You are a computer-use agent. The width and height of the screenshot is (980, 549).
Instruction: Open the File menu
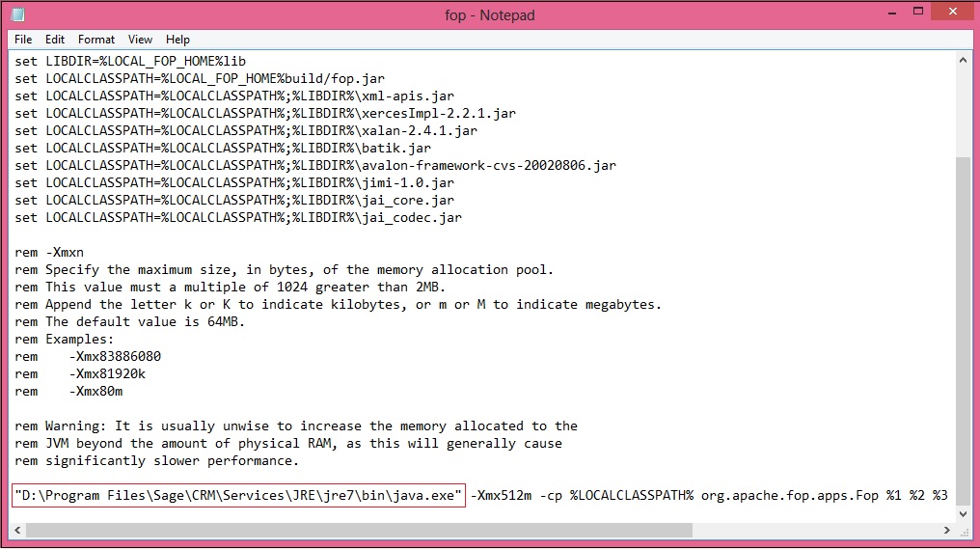23,40
